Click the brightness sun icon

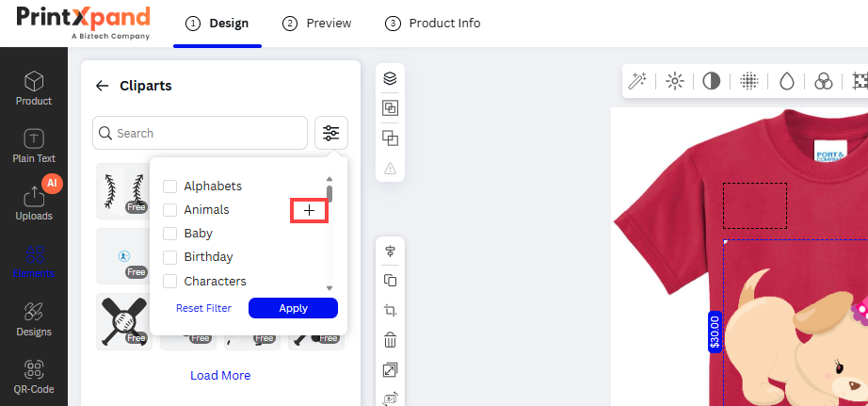point(675,81)
